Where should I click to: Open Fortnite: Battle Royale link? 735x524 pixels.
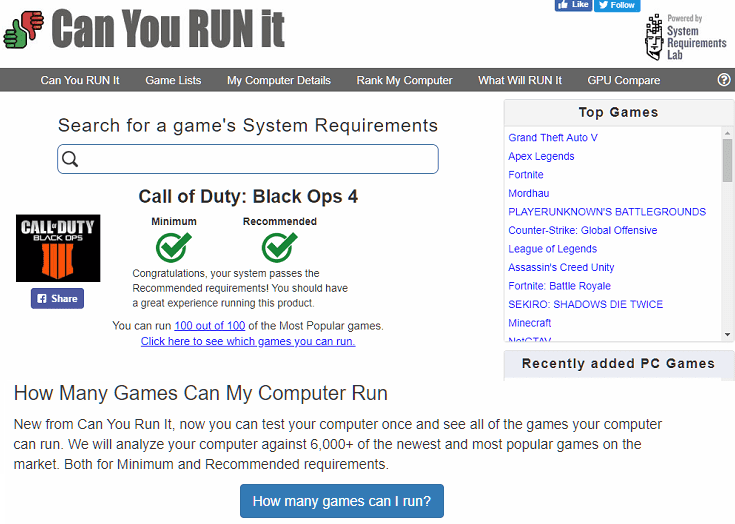[559, 285]
